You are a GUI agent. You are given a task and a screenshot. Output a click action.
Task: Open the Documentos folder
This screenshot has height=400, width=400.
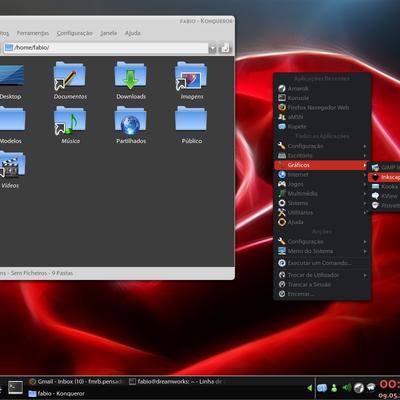[x=70, y=80]
